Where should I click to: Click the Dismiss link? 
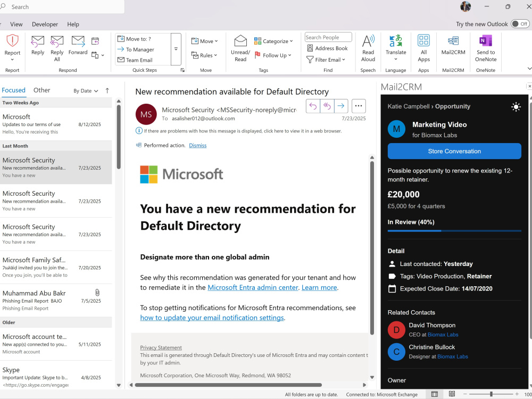(x=197, y=146)
